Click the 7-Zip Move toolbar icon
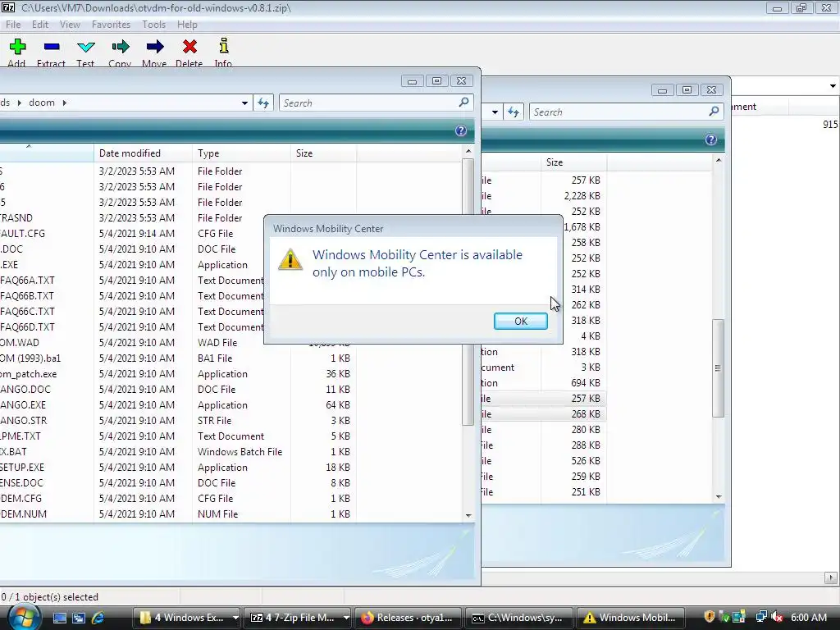This screenshot has height=630, width=840. 155,47
